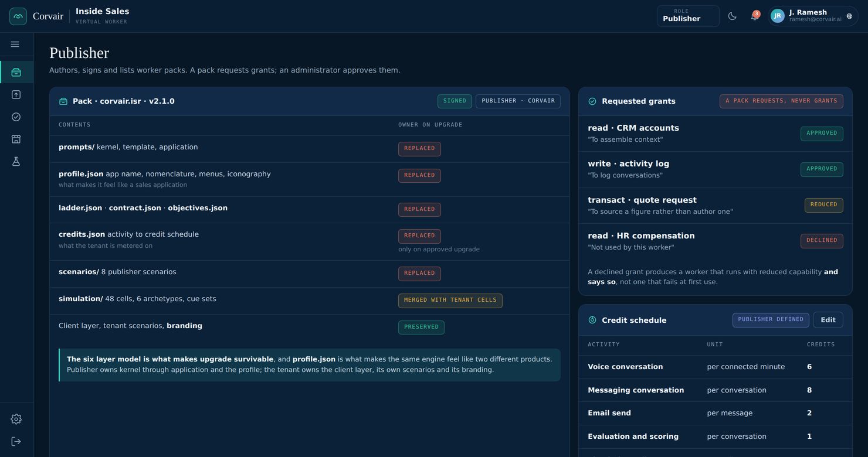868x457 pixels.
Task: Select the ladder.json · contract.json row text
Action: click(143, 208)
